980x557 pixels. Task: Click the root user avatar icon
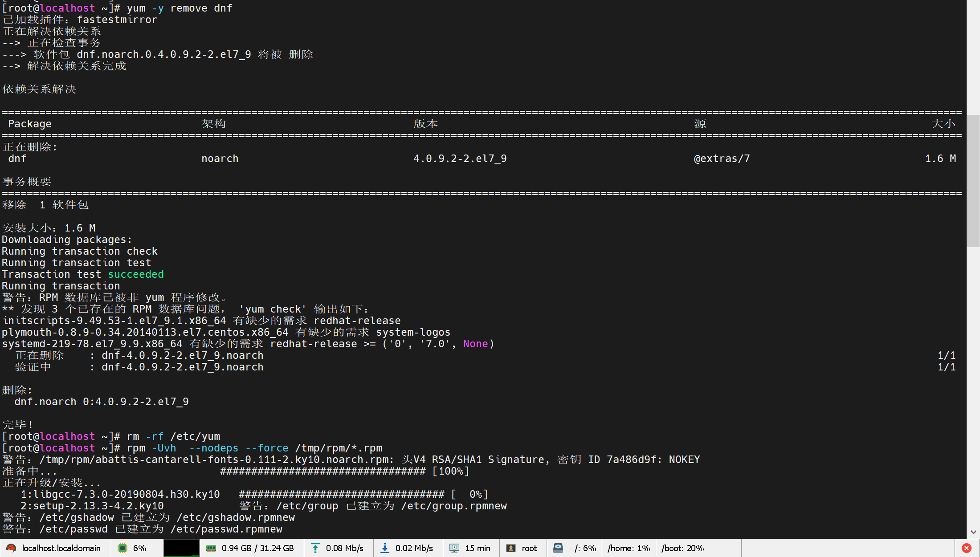pos(511,548)
